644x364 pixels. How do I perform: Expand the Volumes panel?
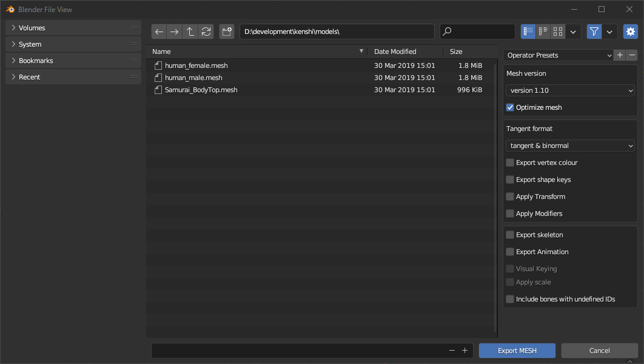pyautogui.click(x=73, y=28)
